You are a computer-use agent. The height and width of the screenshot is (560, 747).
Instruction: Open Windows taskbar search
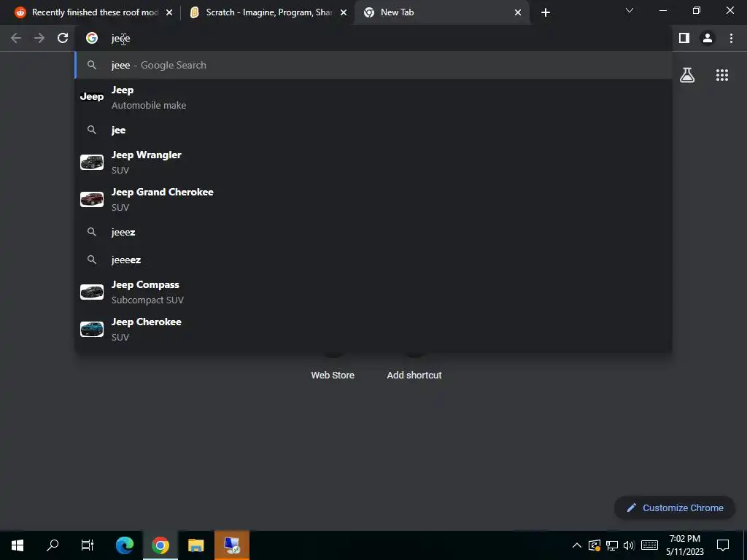click(53, 545)
